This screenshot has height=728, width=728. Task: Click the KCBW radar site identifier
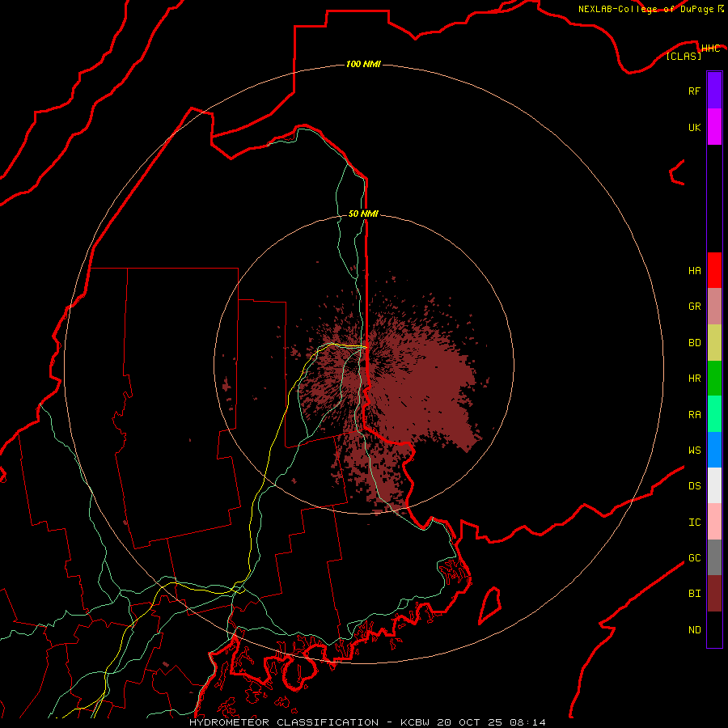(x=415, y=722)
